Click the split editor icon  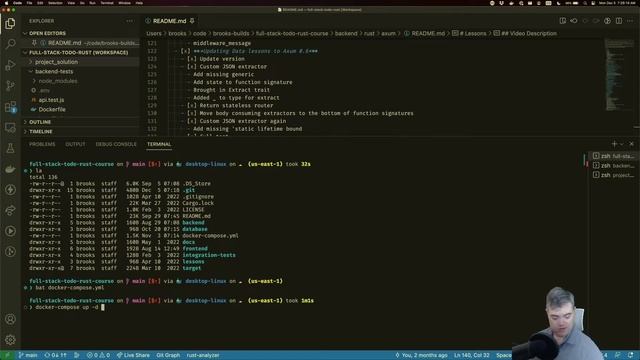pos(619,21)
